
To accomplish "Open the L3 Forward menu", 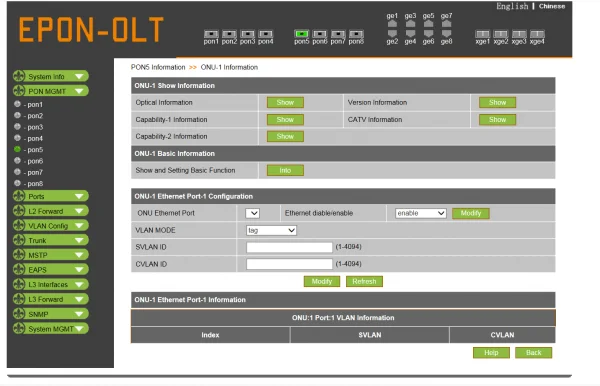I will (51, 299).
